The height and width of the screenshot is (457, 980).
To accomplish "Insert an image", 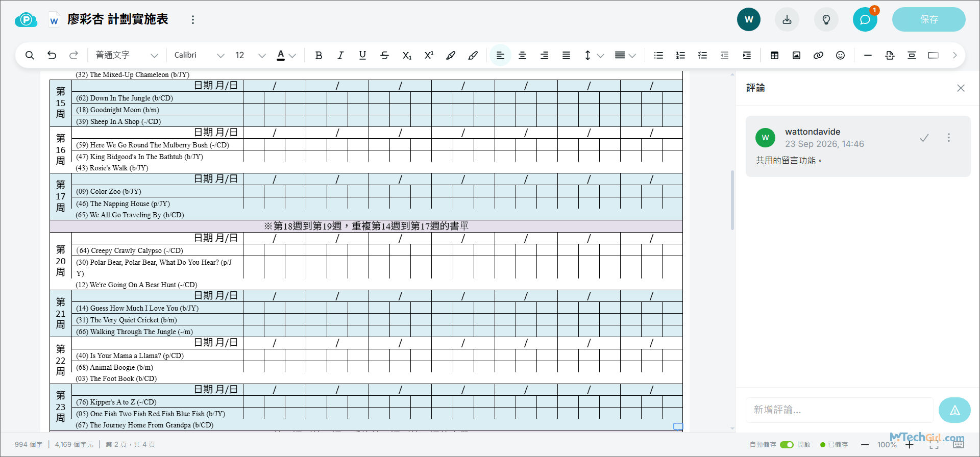I will [796, 55].
